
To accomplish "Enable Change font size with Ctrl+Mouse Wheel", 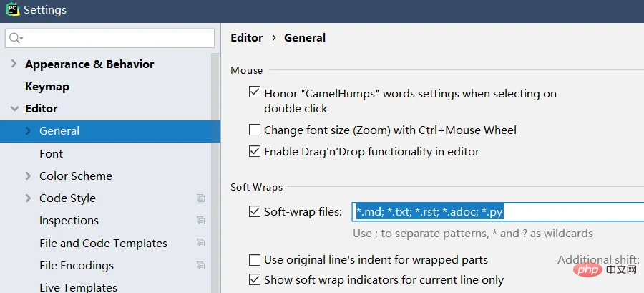I will pyautogui.click(x=255, y=130).
